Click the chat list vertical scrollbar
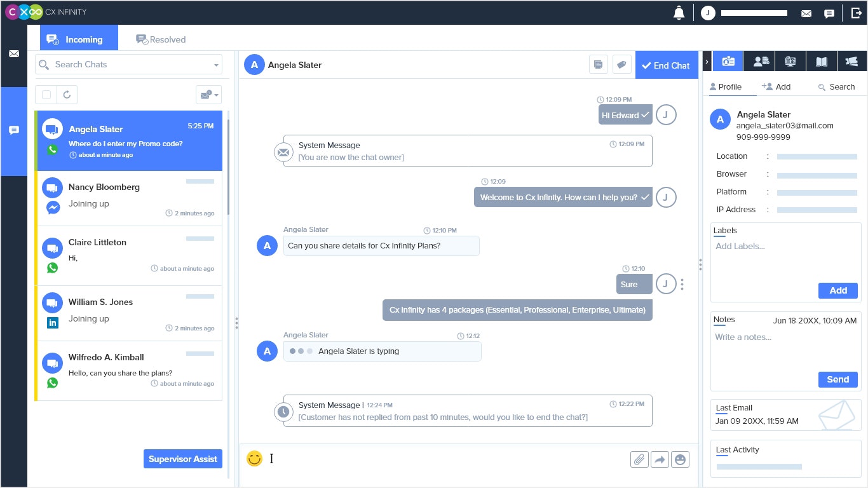 pyautogui.click(x=227, y=166)
